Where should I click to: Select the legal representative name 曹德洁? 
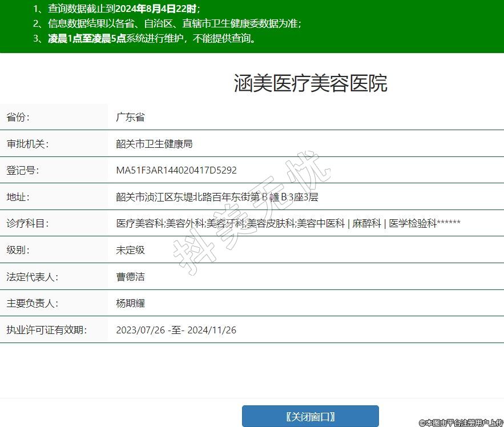point(130,277)
